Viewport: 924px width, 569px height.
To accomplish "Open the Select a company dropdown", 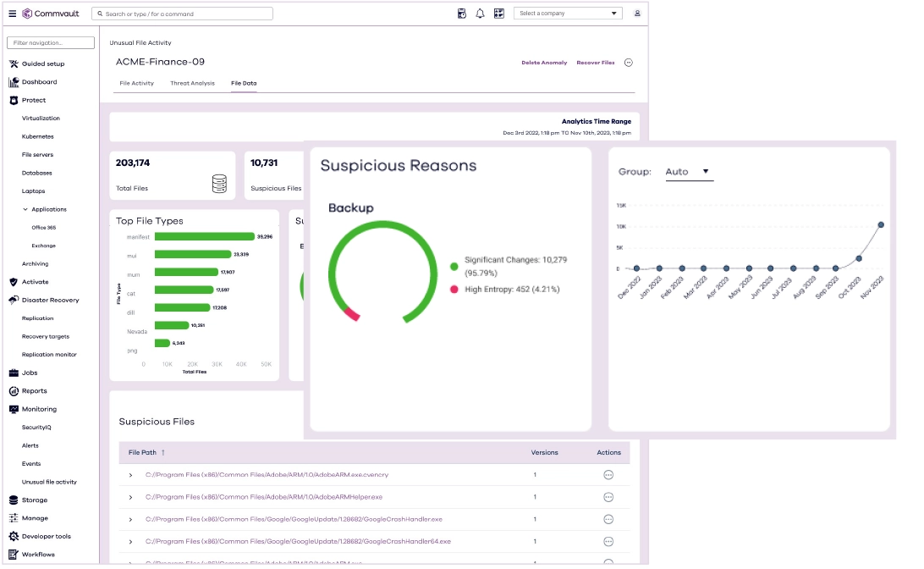I will (x=568, y=14).
